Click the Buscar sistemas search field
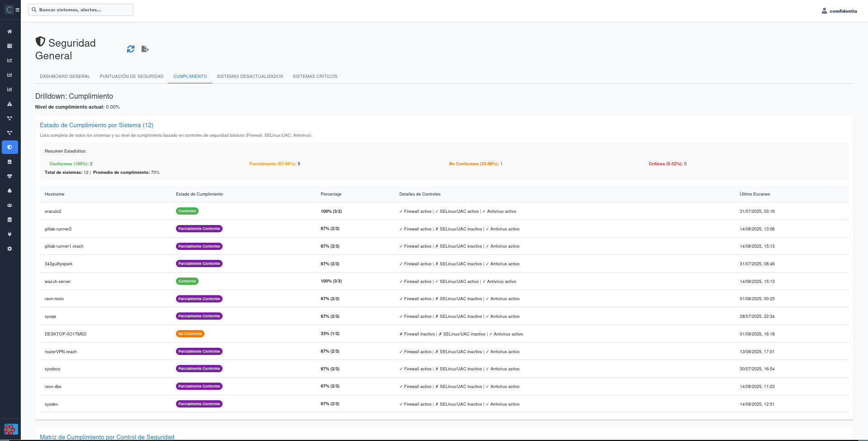This screenshot has height=441, width=868. 84,10
